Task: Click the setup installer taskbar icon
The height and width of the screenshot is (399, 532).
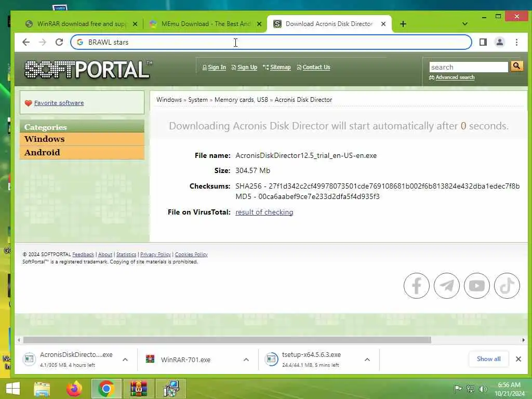Action: point(170,389)
